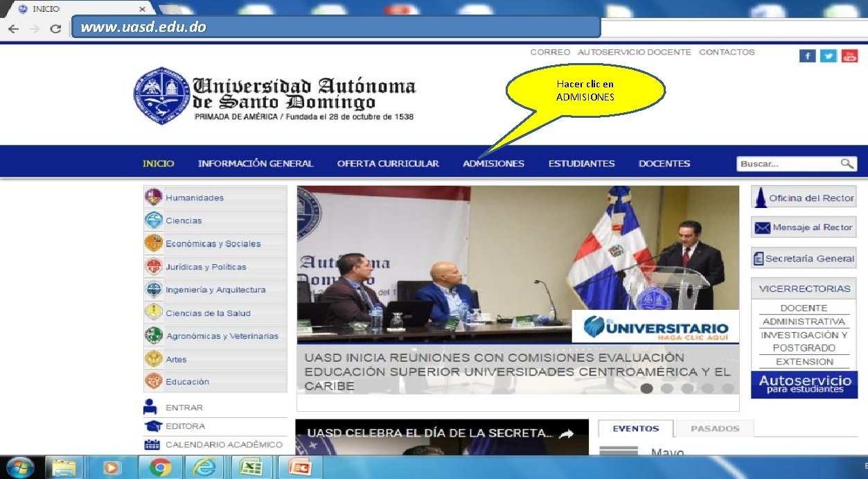The width and height of the screenshot is (868, 479).
Task: Open the ADMINISTRATIVA vicerrectoría link
Action: pyautogui.click(x=804, y=322)
